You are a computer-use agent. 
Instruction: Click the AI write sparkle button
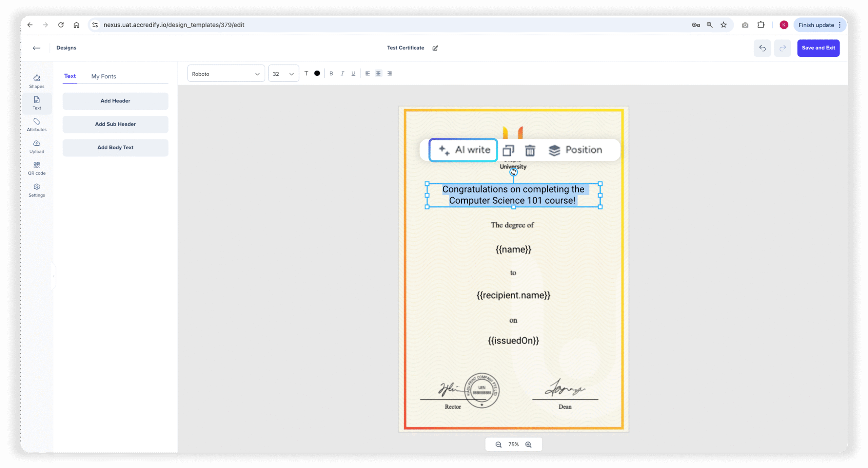pyautogui.click(x=463, y=150)
